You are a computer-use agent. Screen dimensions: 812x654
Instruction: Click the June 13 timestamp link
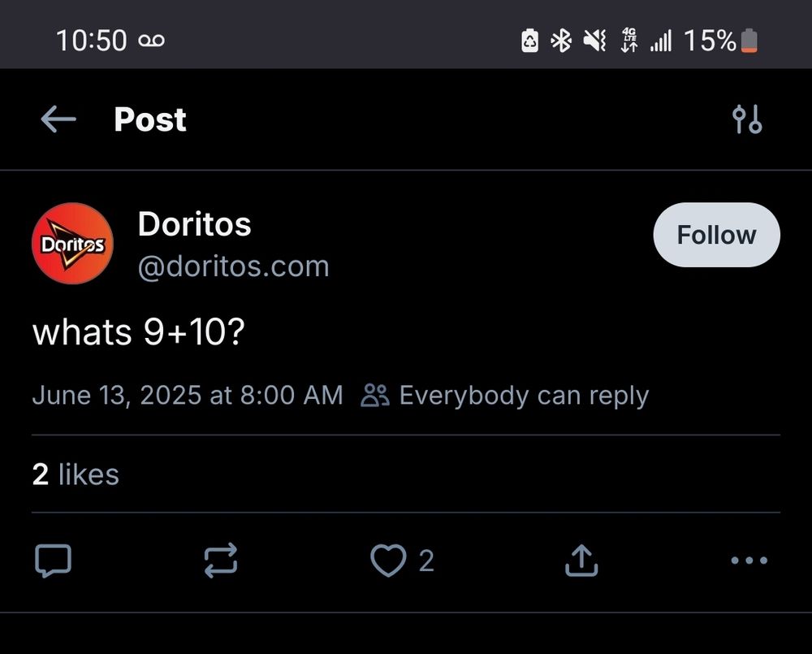tap(187, 395)
